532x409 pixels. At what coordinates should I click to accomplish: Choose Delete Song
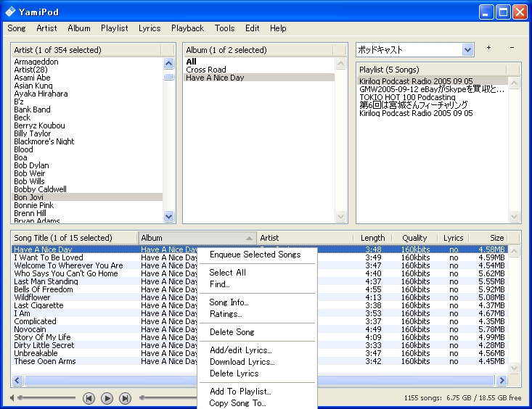257,332
